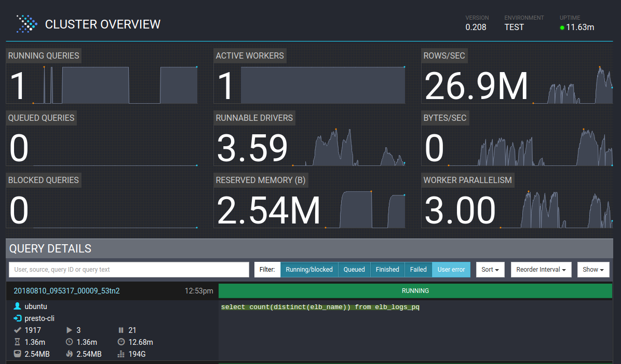This screenshot has height=364, width=621.
Task: Click the memory icon beside 2.54MB
Action: (x=18, y=354)
